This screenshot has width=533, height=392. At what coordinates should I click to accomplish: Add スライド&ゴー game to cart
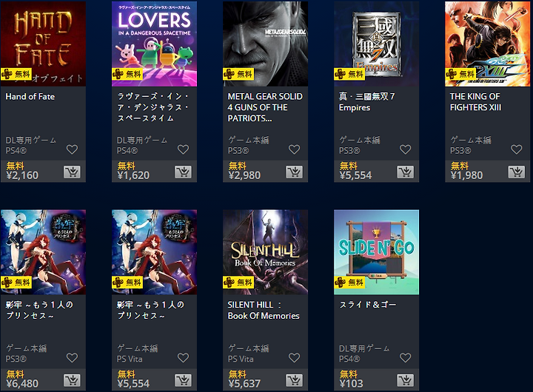click(x=406, y=380)
